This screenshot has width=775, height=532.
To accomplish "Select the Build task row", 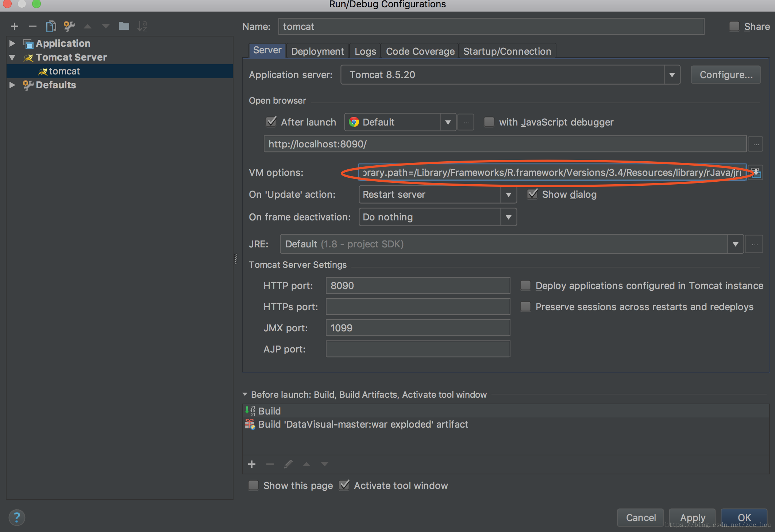I will (506, 411).
